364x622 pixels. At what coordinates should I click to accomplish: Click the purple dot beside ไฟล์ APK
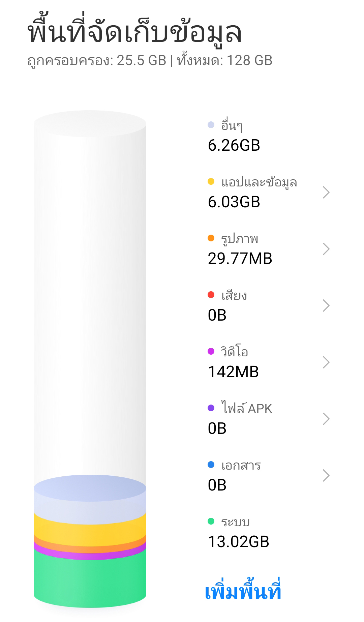coord(211,408)
